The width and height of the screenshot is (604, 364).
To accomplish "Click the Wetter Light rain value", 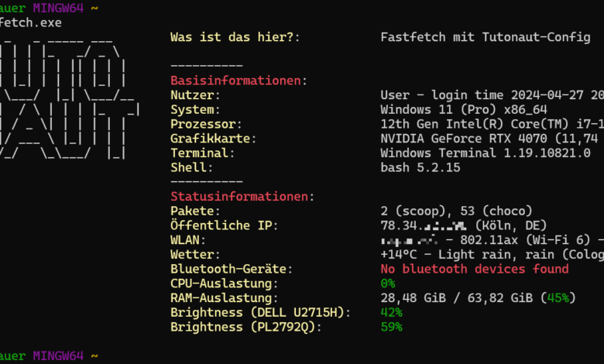I will [x=492, y=255].
